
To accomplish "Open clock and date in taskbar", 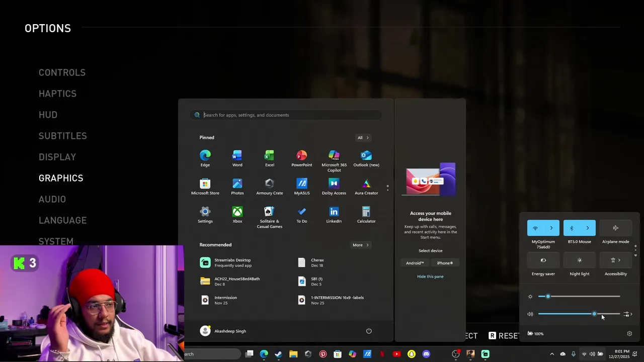I will click(x=622, y=354).
